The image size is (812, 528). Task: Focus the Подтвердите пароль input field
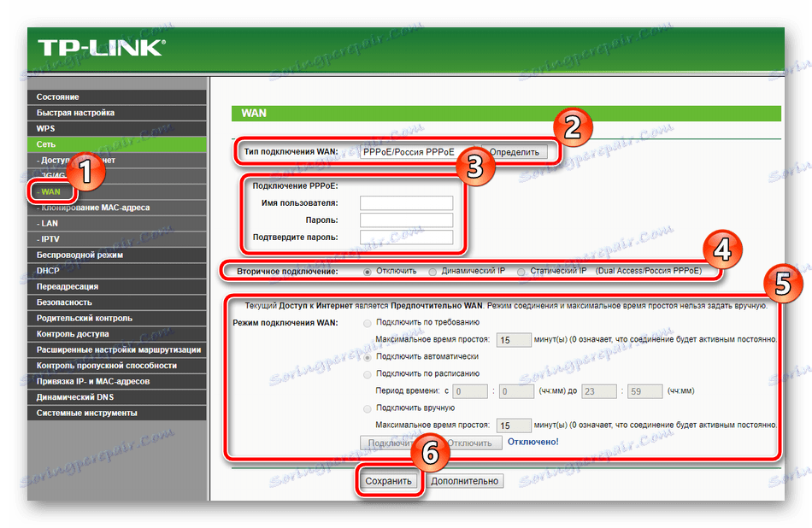[407, 237]
